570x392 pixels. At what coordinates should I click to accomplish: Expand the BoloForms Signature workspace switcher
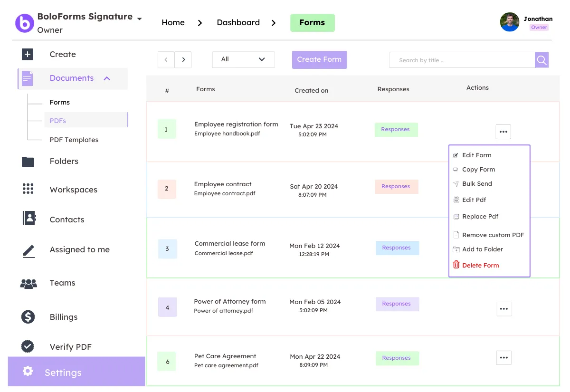(139, 19)
